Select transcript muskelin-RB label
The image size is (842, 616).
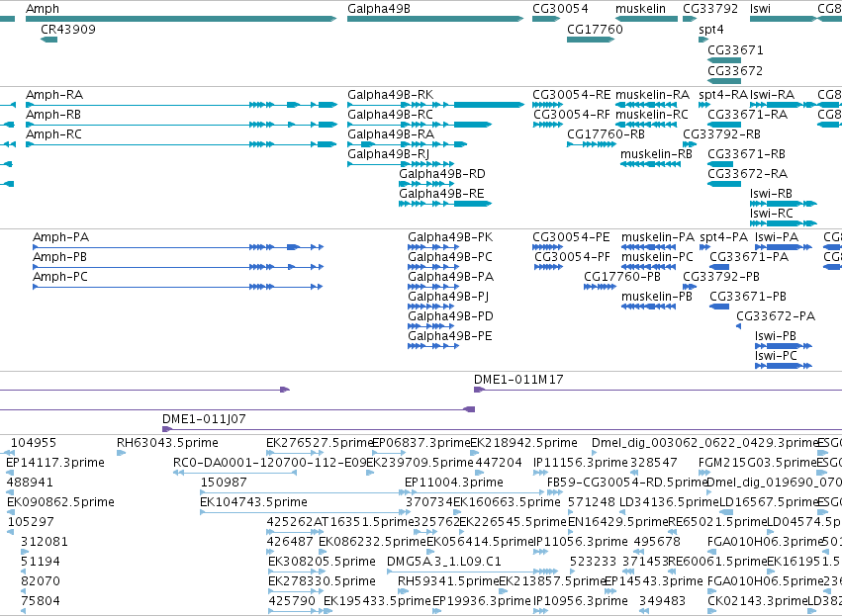656,154
